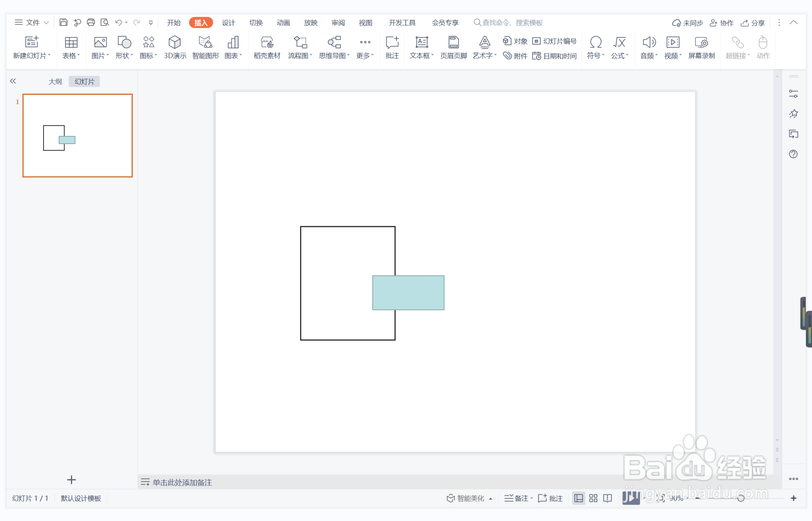Click the save icon in quick toolbar

click(63, 23)
